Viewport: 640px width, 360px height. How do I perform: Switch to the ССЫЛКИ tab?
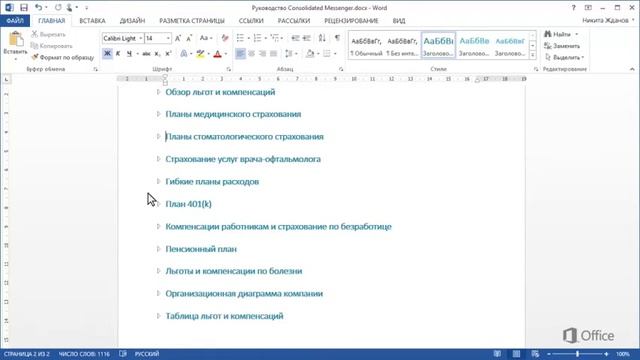251,20
